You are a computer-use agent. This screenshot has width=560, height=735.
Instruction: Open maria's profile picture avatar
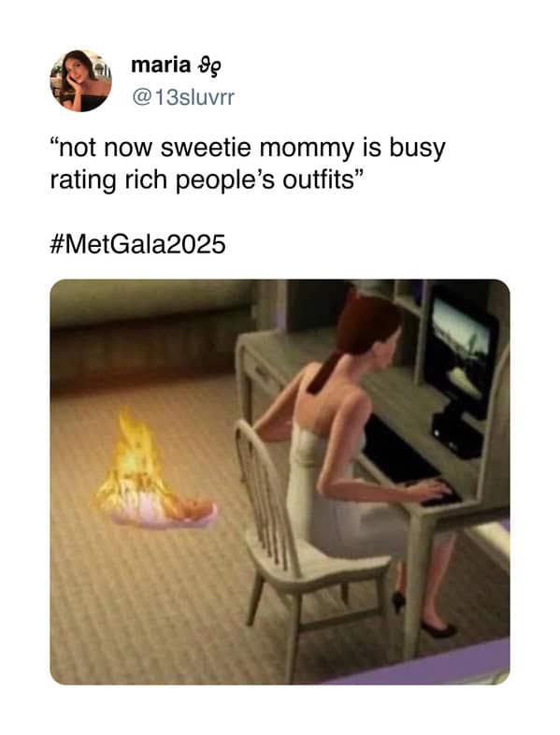81,80
